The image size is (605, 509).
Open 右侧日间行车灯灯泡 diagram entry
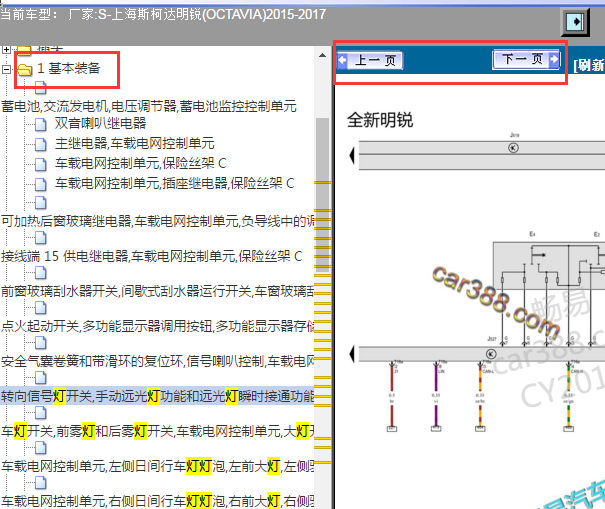[x=157, y=501]
